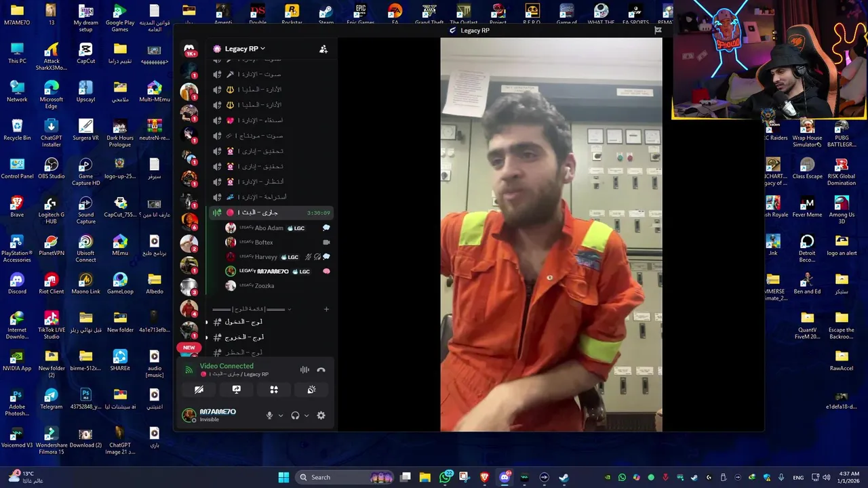
Task: Open Discord from the taskbar
Action: pyautogui.click(x=505, y=477)
